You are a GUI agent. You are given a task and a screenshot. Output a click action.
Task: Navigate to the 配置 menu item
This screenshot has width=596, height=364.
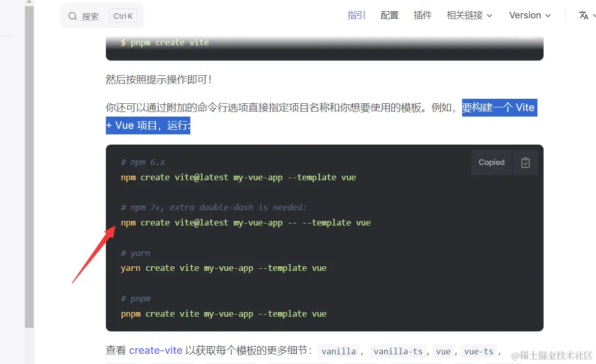tap(389, 15)
